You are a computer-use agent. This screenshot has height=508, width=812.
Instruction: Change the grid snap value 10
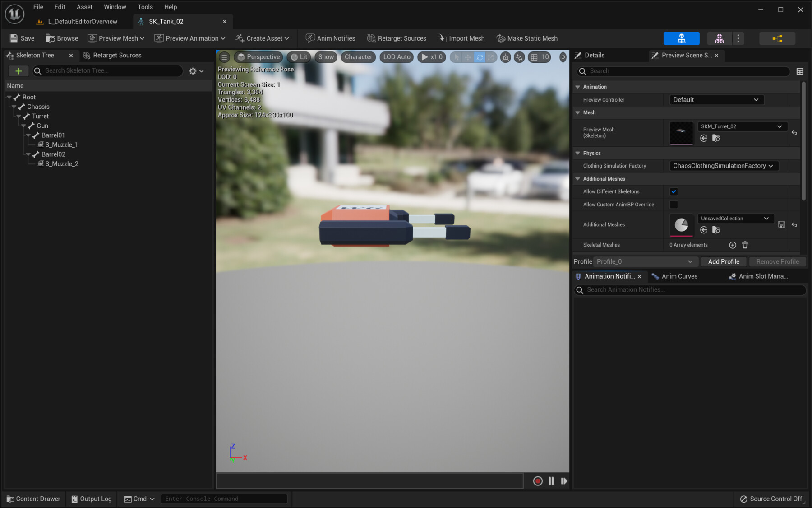click(545, 57)
